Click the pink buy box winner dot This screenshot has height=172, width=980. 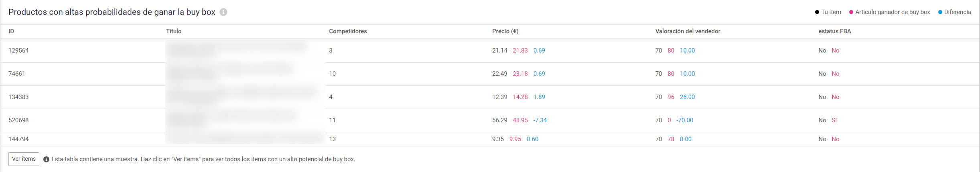point(851,12)
